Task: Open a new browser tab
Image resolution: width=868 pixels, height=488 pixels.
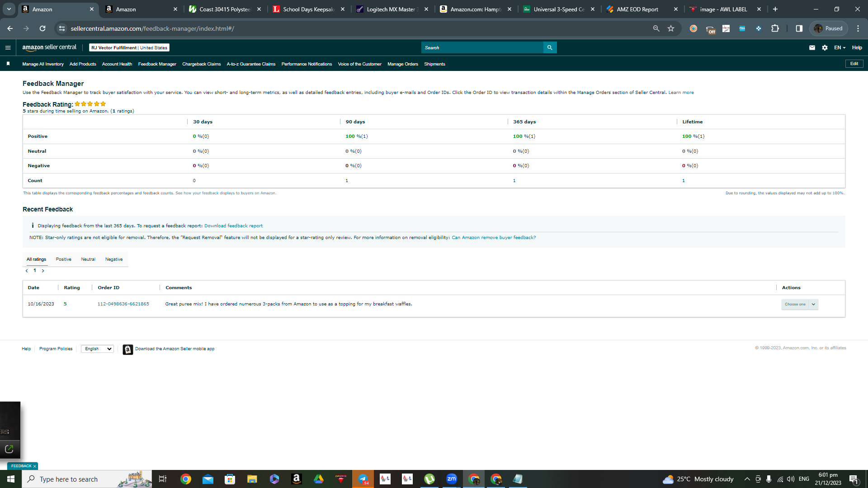Action: click(775, 9)
